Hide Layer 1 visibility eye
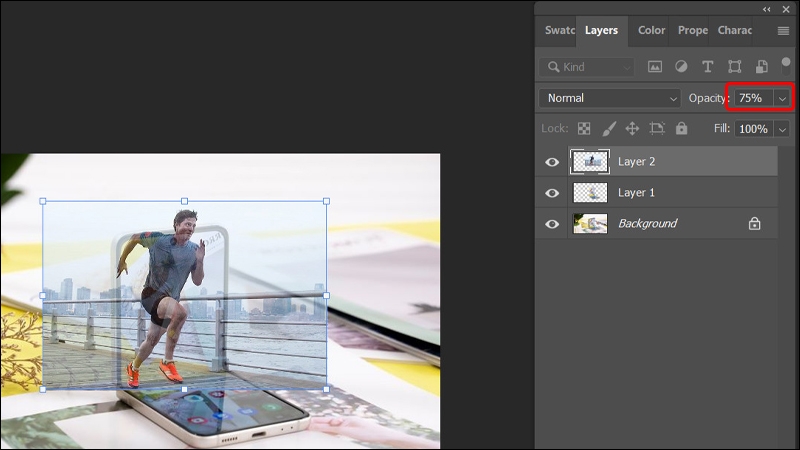Image resolution: width=800 pixels, height=450 pixels. pos(552,193)
